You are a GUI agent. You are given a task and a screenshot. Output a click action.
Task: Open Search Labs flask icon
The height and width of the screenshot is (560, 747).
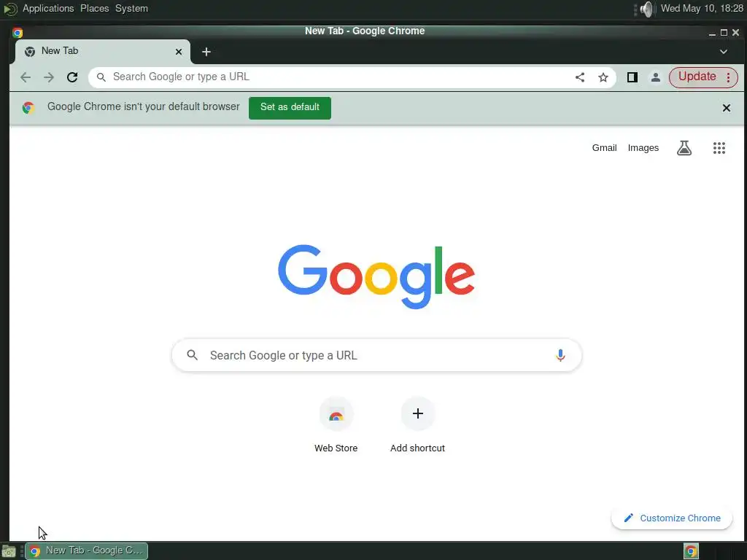tap(684, 148)
